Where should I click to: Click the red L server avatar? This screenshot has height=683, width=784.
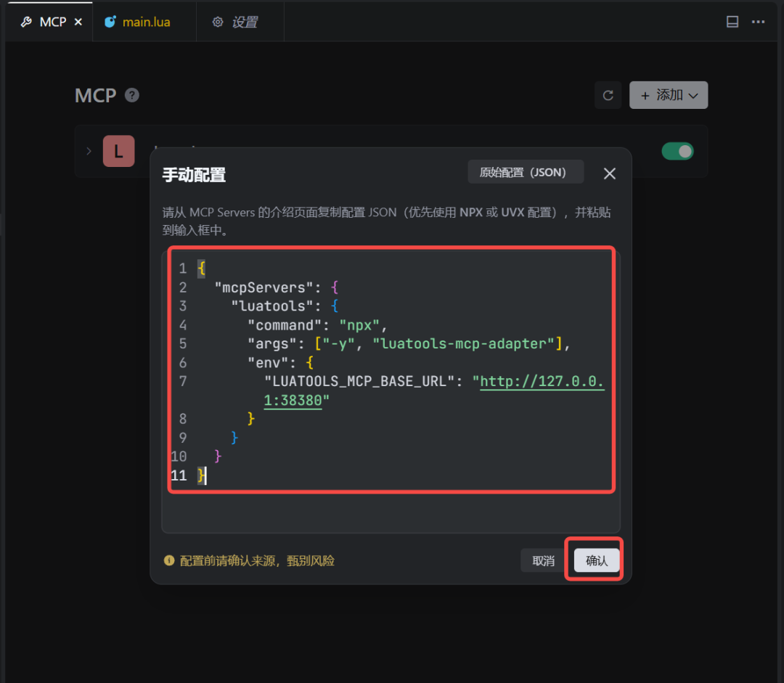coord(118,151)
